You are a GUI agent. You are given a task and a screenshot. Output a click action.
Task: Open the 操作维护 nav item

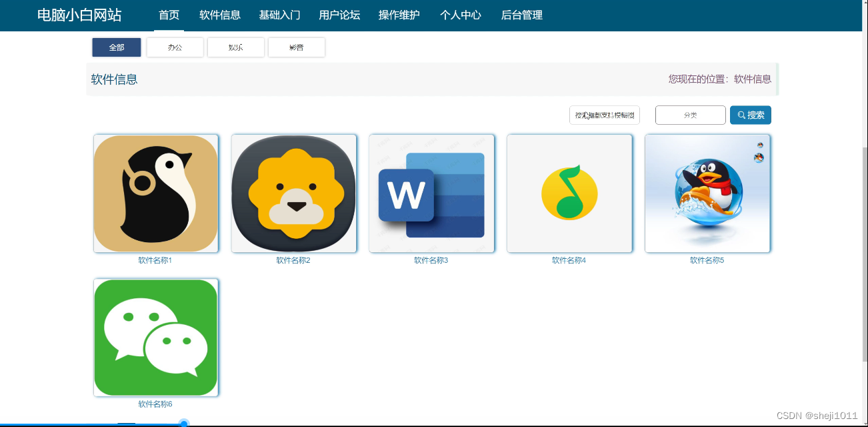click(399, 15)
